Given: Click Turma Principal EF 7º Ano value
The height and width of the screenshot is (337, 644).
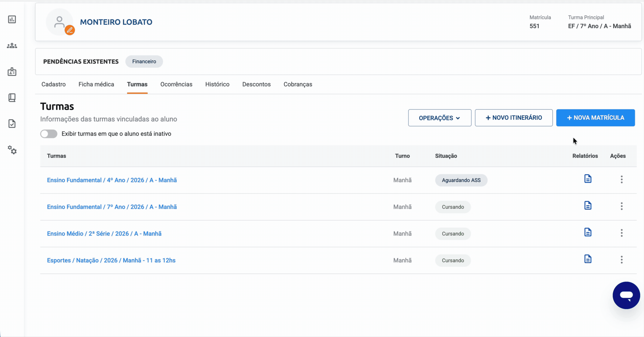Looking at the screenshot, I should pos(599,26).
